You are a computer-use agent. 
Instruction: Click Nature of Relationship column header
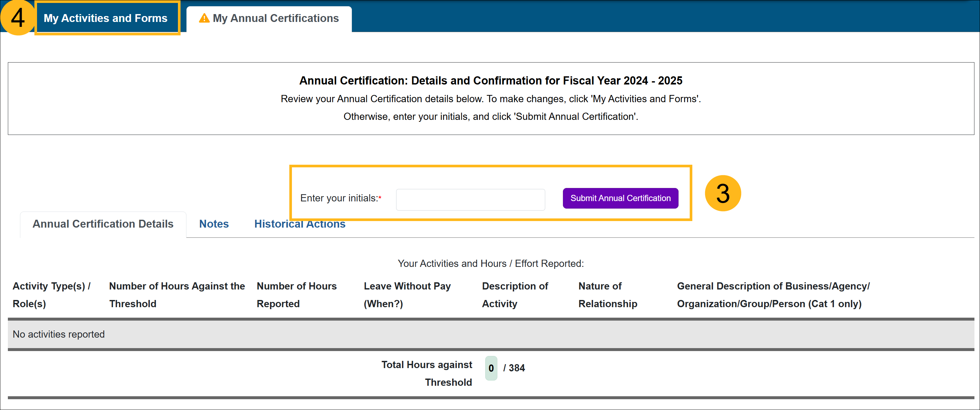607,295
